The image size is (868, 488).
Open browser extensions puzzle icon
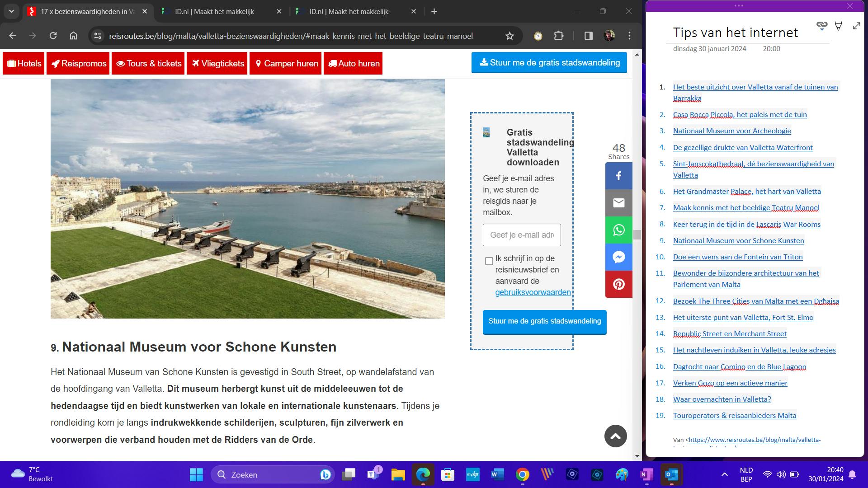pyautogui.click(x=559, y=36)
